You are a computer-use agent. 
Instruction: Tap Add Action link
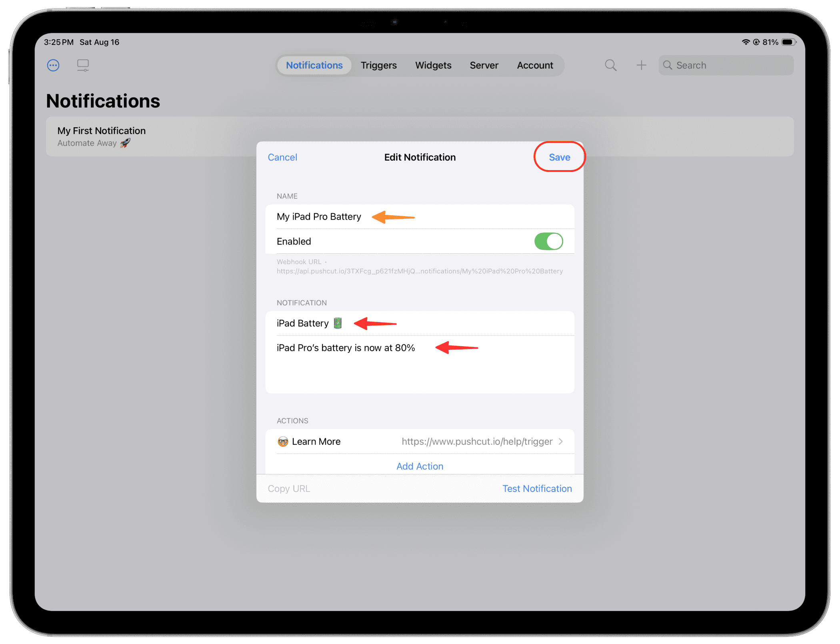[420, 466]
